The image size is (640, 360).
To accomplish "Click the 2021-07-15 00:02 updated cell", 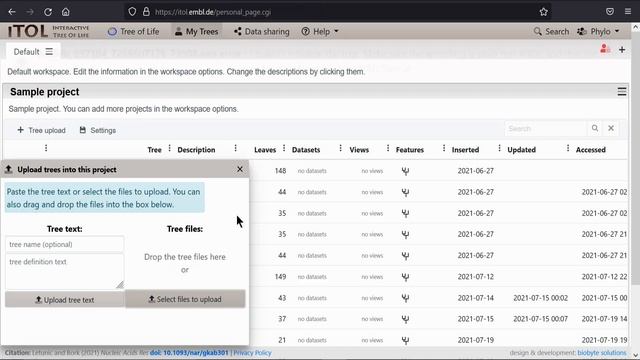I will pos(540,298).
